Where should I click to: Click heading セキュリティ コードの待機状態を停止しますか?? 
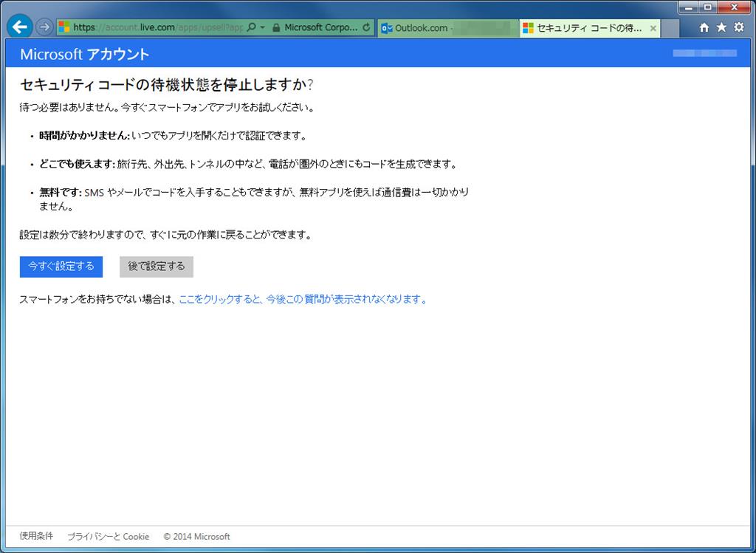167,85
